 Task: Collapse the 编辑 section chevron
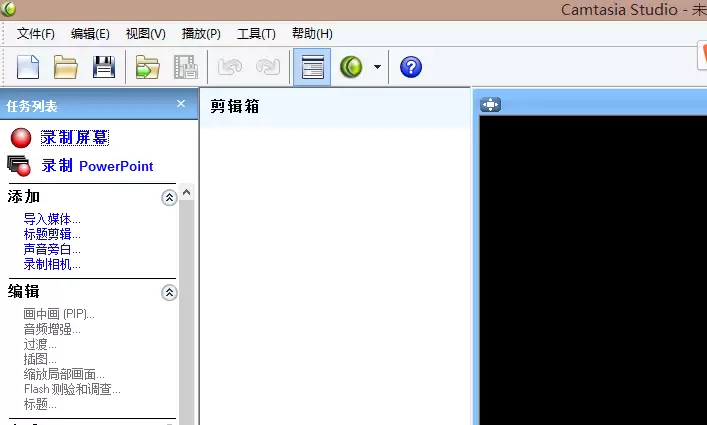(x=169, y=292)
